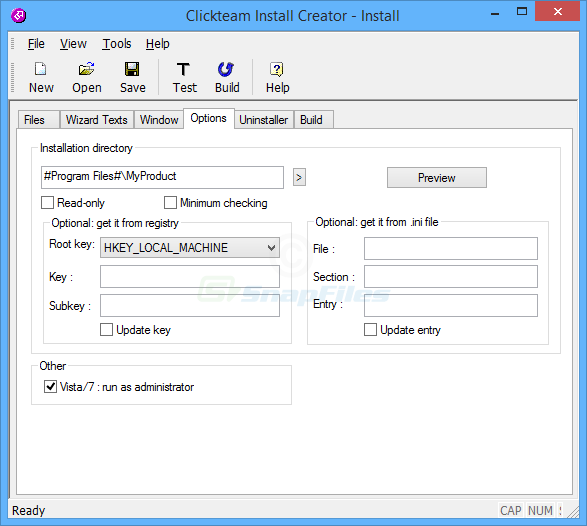Screen dimensions: 587x526
Task: Tick the Update entry checkbox
Action: [x=370, y=330]
